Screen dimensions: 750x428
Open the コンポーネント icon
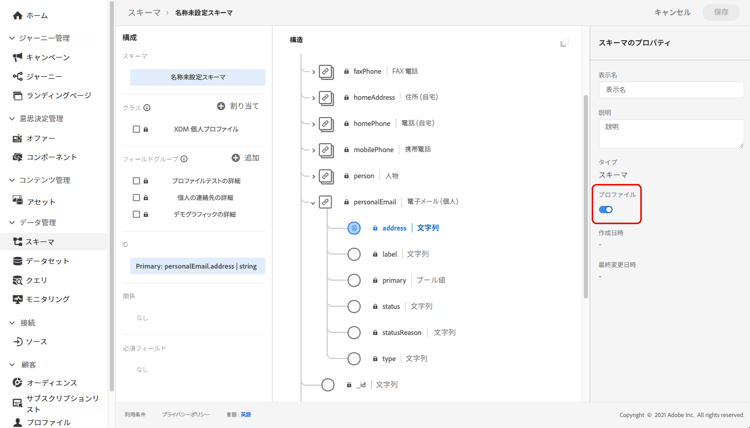point(18,157)
